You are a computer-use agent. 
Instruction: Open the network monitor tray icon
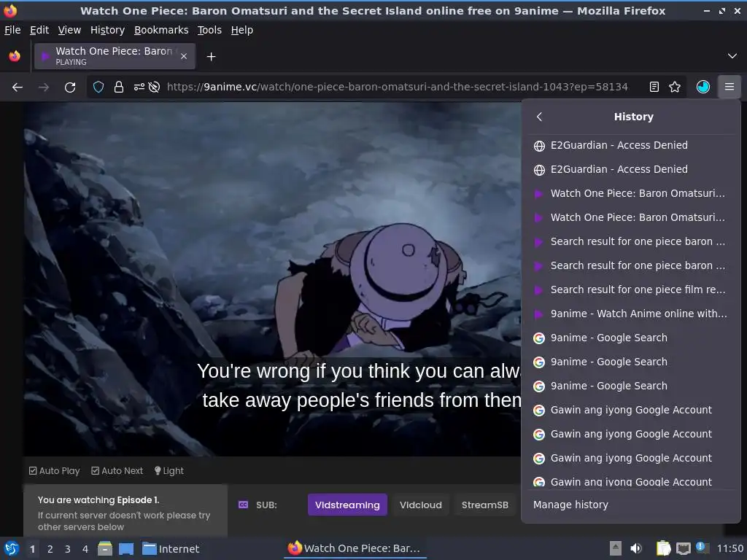pyautogui.click(x=683, y=548)
